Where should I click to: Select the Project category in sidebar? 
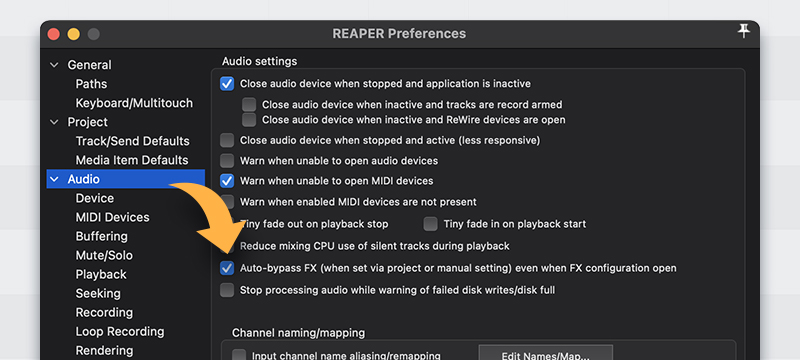click(x=88, y=122)
